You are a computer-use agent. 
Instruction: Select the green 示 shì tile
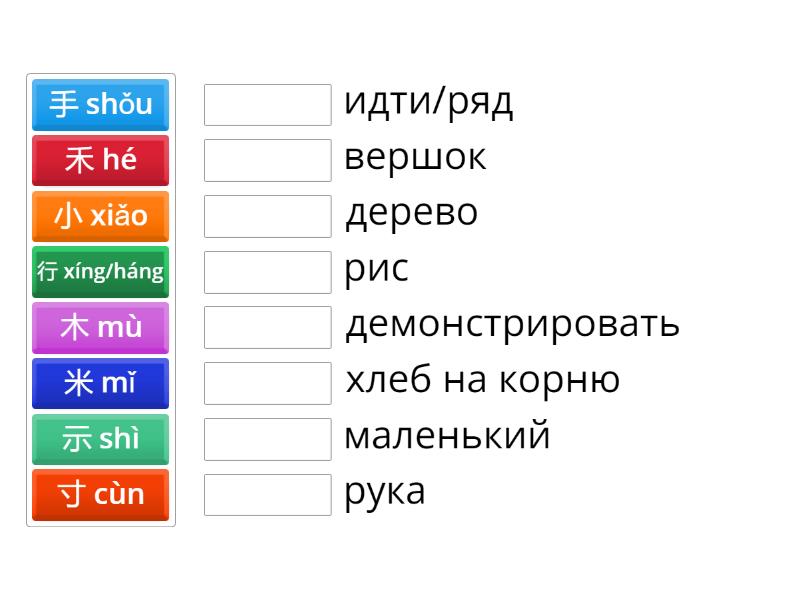[x=100, y=439]
